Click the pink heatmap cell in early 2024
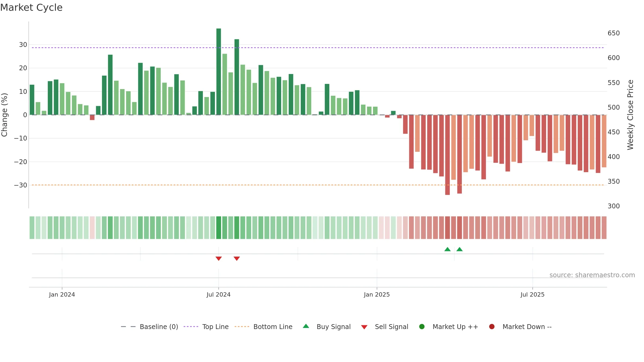The image size is (644, 362). click(x=92, y=228)
